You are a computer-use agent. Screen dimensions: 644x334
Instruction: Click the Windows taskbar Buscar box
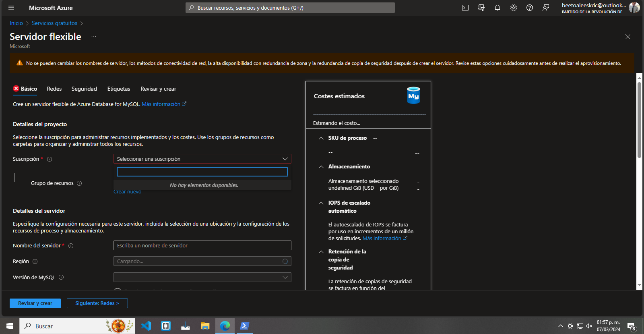tap(77, 326)
